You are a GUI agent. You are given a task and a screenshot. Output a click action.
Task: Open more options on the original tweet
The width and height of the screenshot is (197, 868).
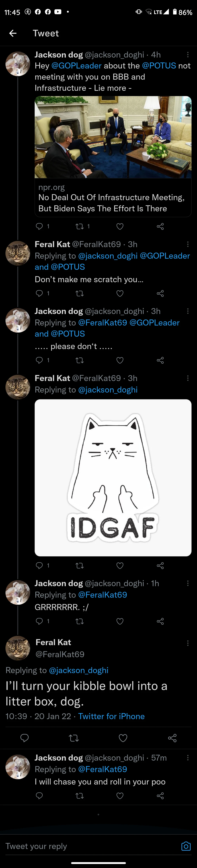point(188,55)
